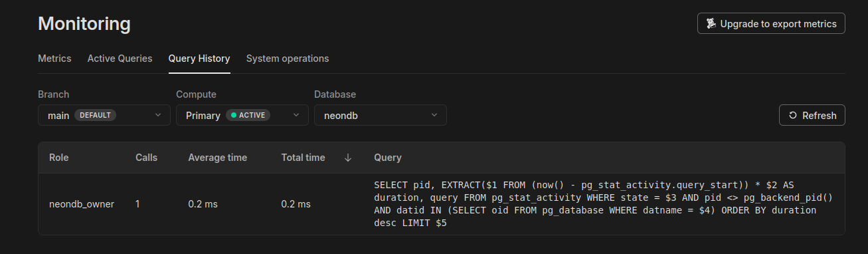Click the icon inside Upgrade to export metrics
Screen dimensions: 868x254
pos(711,23)
